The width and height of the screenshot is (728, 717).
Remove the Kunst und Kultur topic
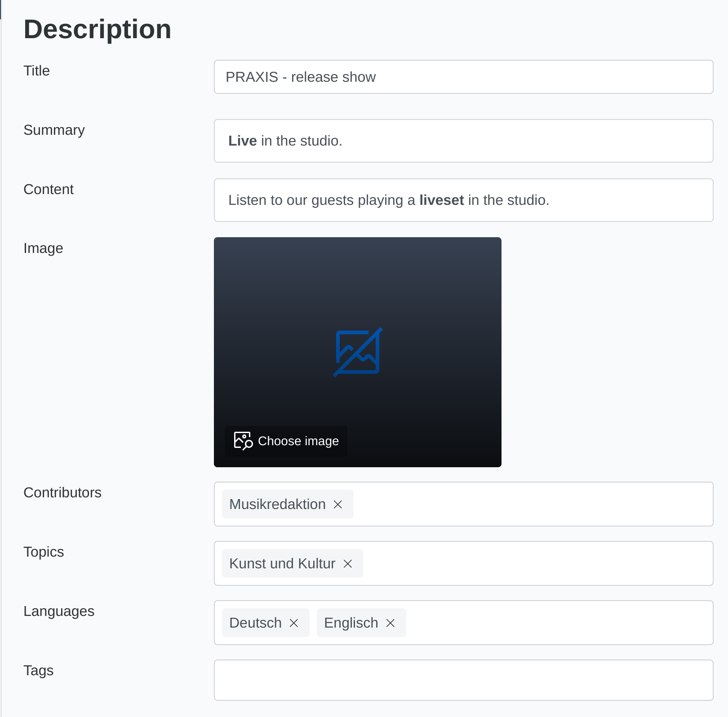(348, 564)
